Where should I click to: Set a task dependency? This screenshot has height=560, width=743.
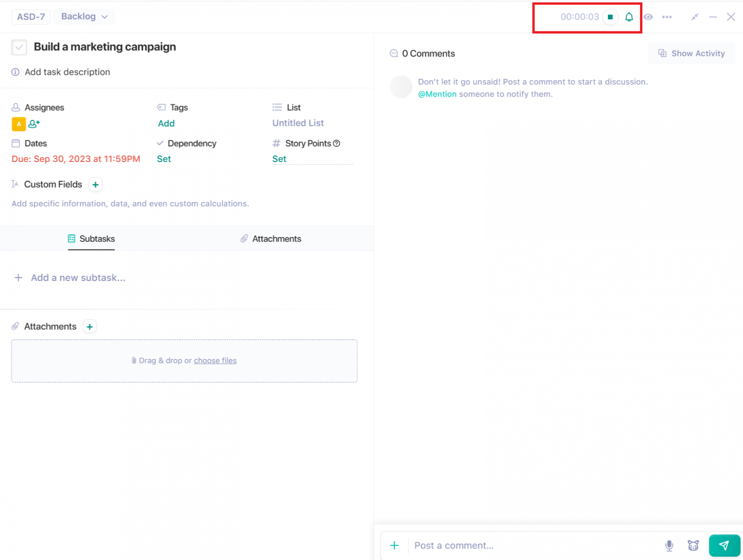tap(164, 159)
